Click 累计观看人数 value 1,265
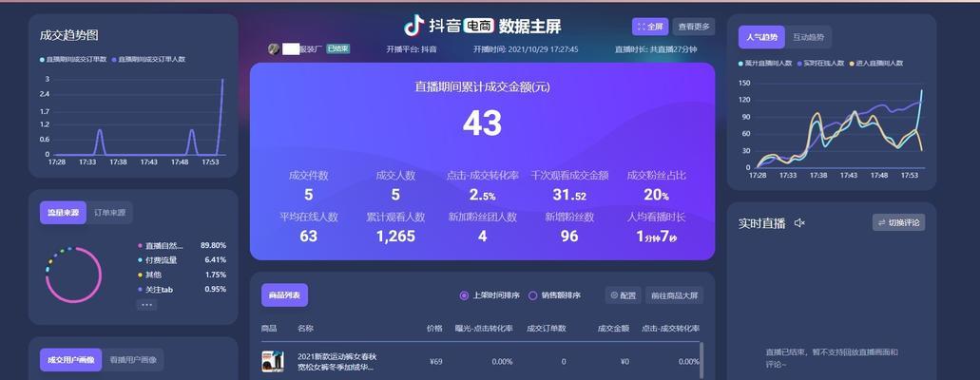Viewport: 980px width, 380px height. [x=395, y=237]
